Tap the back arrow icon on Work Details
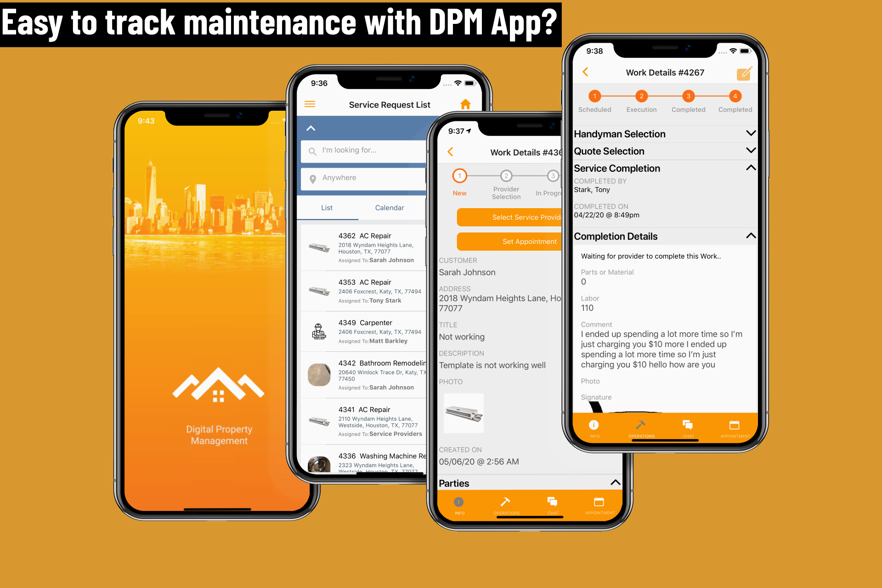 [585, 72]
